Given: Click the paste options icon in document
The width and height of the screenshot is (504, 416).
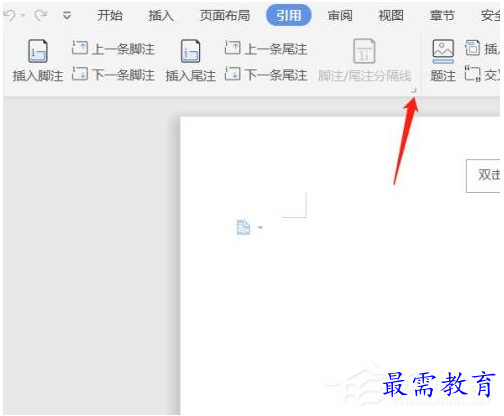Looking at the screenshot, I should [x=243, y=227].
